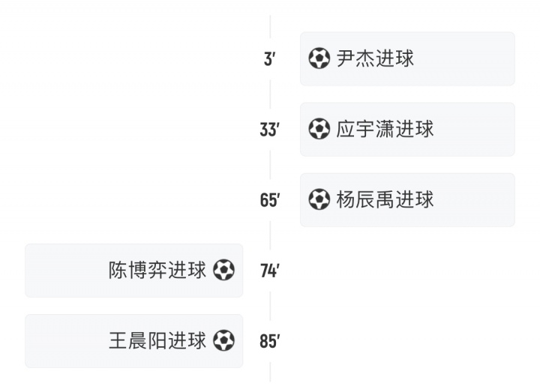
Task: Click the soccer ball icon beside 杨辰禹进球
Action: [319, 199]
